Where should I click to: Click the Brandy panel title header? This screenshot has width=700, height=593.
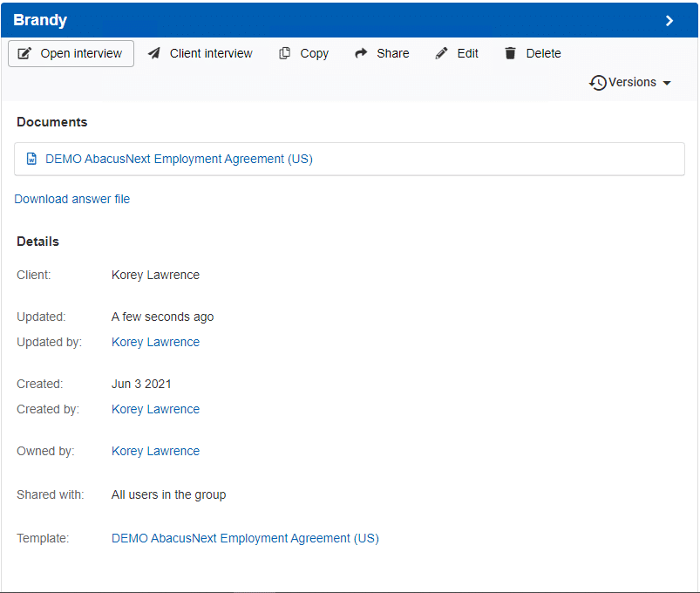click(x=40, y=20)
